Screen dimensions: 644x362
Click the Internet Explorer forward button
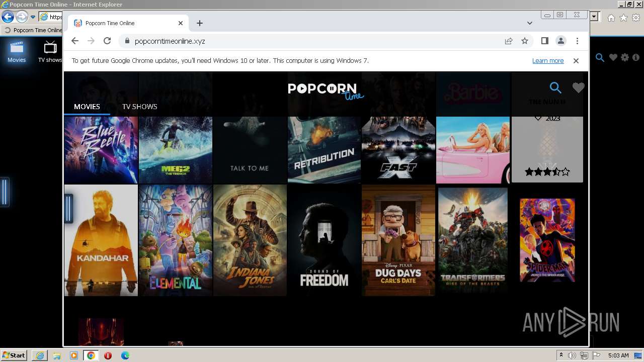click(x=22, y=17)
